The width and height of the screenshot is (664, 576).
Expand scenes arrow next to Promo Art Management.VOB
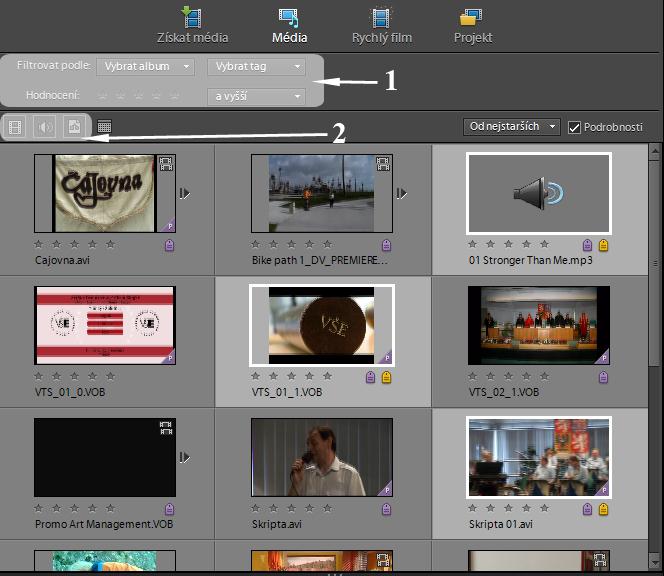pos(185,457)
